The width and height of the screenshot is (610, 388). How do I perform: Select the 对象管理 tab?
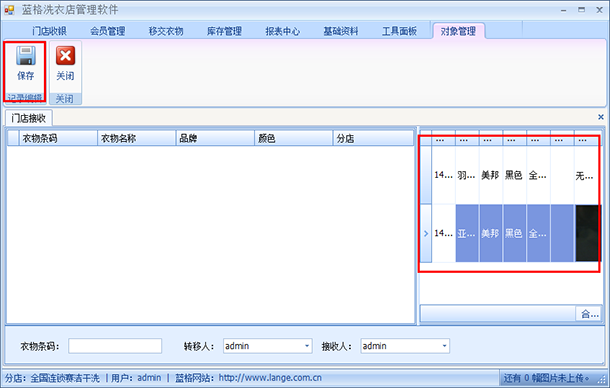pos(458,31)
